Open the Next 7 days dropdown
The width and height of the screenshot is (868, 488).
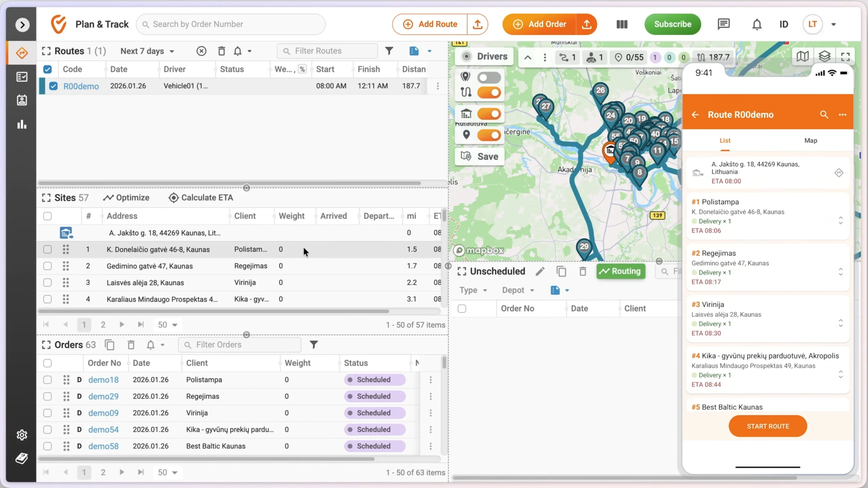pos(147,51)
